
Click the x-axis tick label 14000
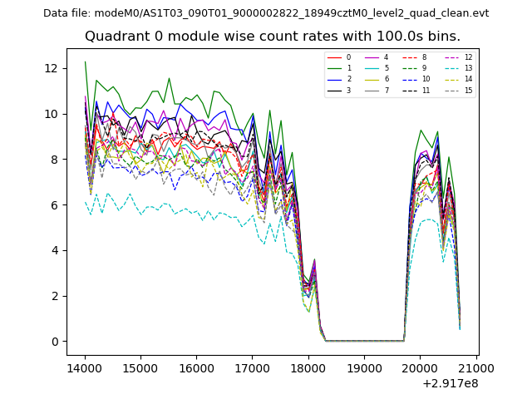(85, 367)
